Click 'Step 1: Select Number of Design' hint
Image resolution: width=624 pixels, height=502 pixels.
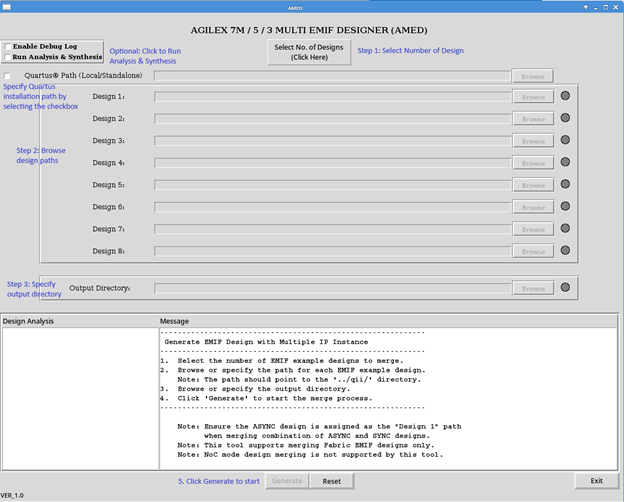(x=410, y=51)
